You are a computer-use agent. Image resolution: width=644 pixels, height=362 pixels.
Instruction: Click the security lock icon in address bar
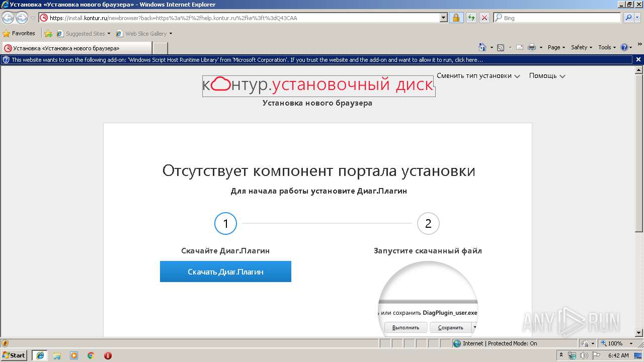click(456, 18)
